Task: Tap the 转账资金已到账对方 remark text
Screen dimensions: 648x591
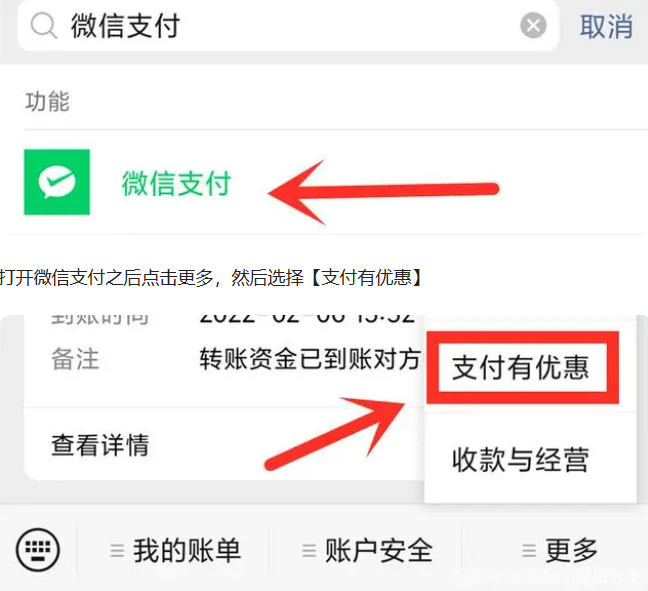Action: click(x=310, y=358)
